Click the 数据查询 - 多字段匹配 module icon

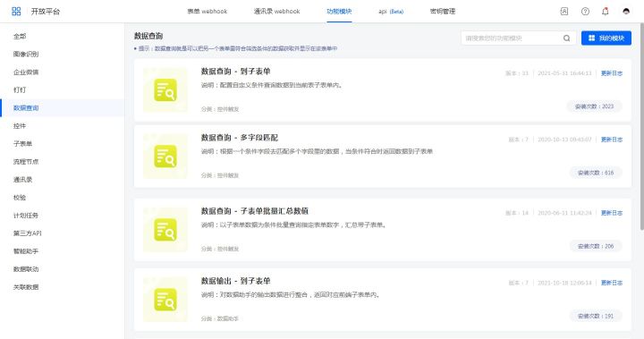pyautogui.click(x=165, y=157)
